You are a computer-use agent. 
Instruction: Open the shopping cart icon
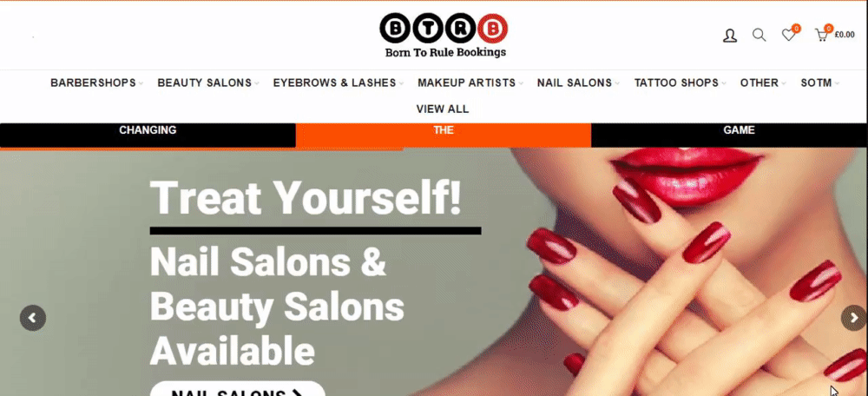[x=821, y=35]
